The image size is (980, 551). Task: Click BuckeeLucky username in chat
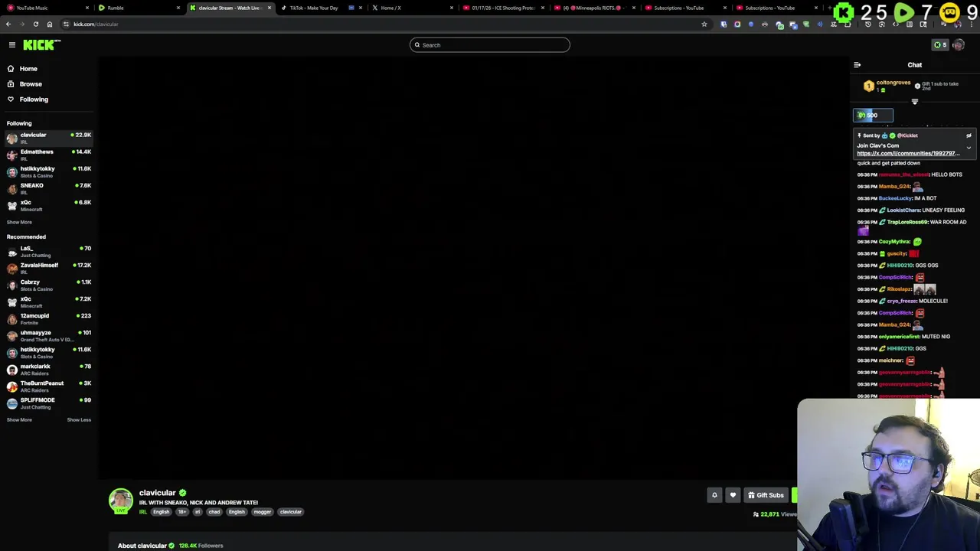(895, 198)
